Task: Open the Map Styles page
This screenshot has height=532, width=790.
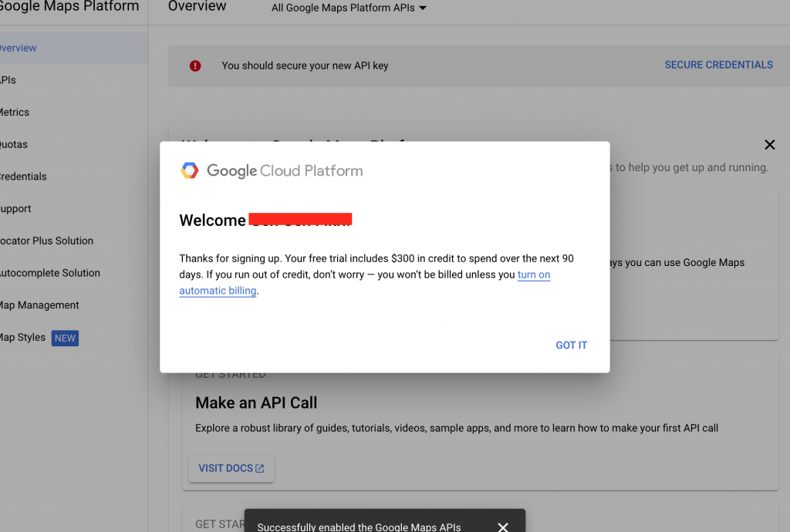Action: pyautogui.click(x=22, y=338)
